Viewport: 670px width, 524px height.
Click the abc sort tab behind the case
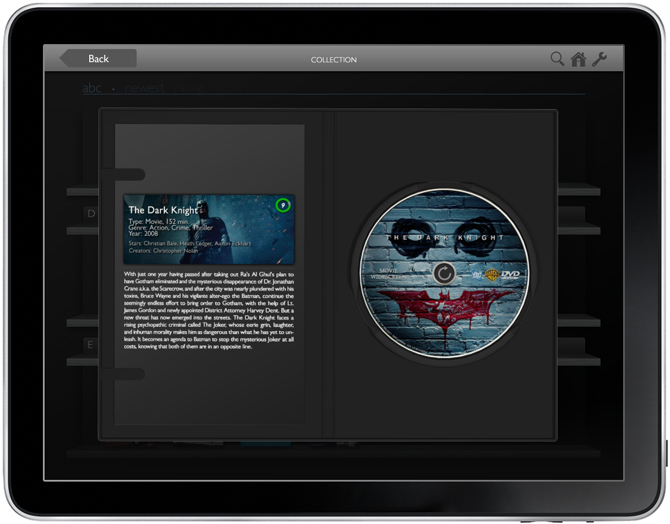[x=92, y=88]
